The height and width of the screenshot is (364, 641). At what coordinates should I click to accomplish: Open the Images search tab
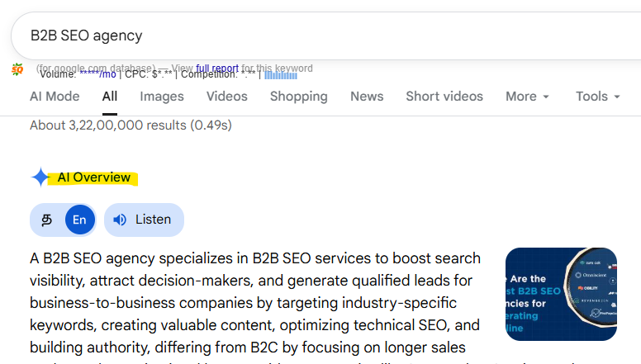coord(162,97)
